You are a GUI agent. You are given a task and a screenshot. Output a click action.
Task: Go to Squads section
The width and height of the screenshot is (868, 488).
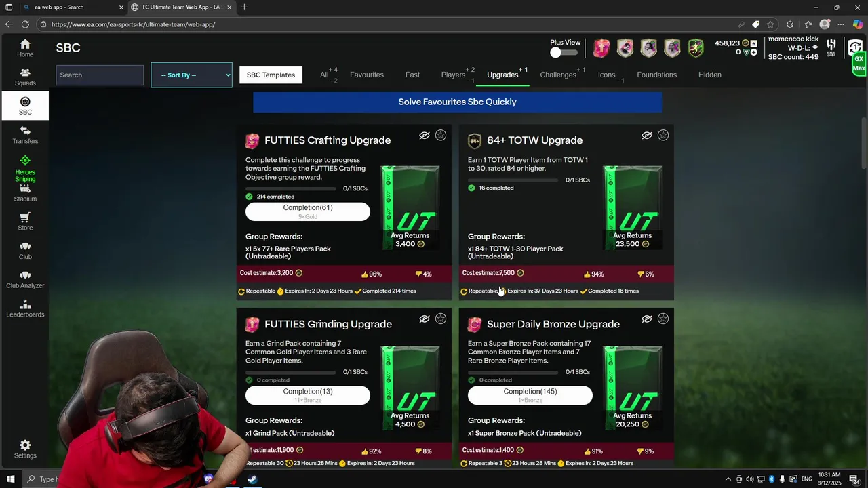click(x=25, y=77)
